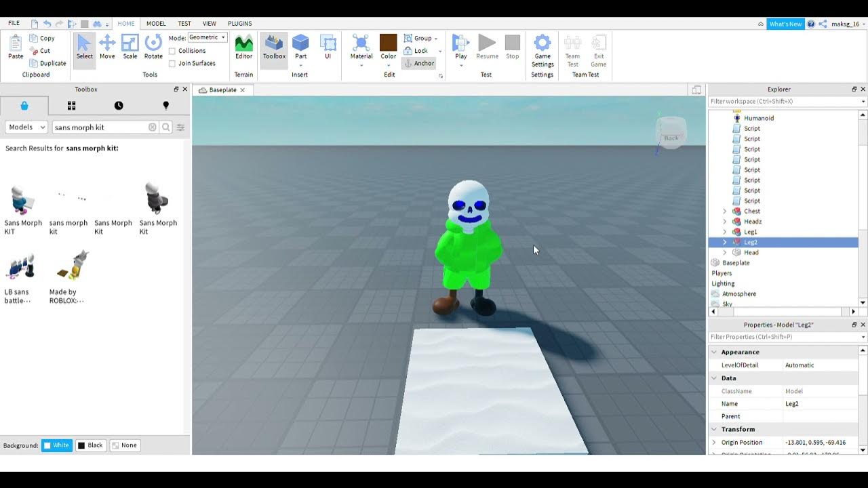Image resolution: width=868 pixels, height=488 pixels.
Task: Collapse the Transform properties section
Action: click(x=713, y=430)
